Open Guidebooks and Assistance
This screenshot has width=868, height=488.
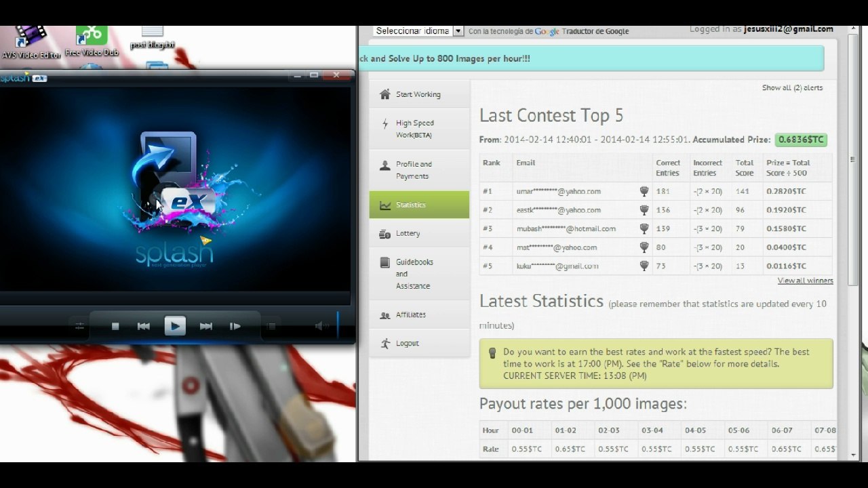tap(419, 274)
